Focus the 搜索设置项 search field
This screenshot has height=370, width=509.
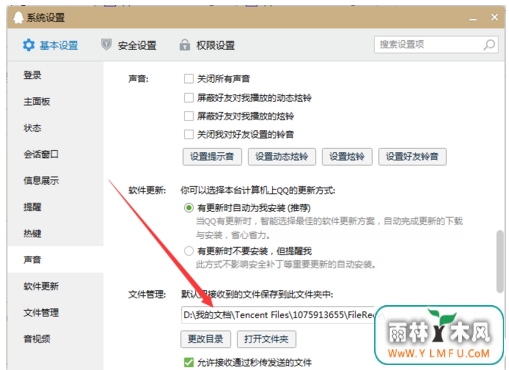(x=436, y=45)
